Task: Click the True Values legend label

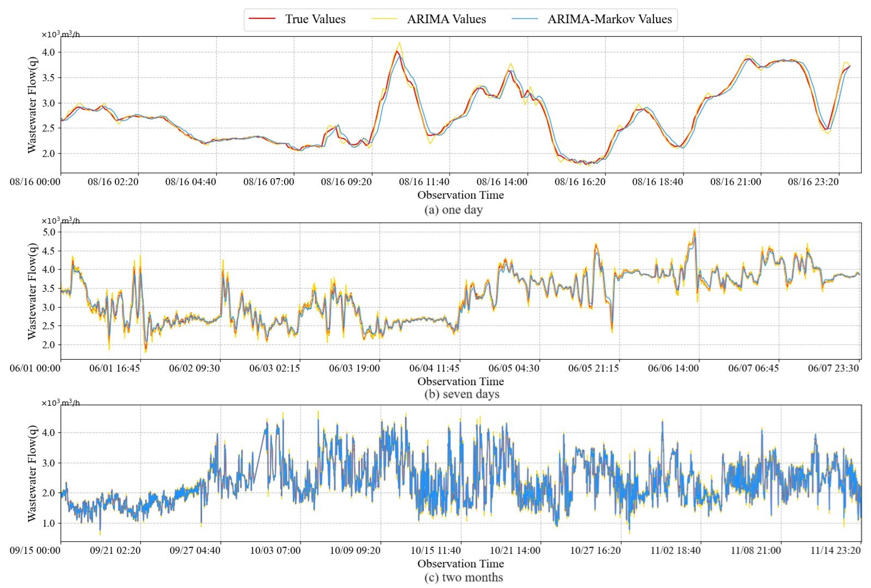Action: coord(315,19)
